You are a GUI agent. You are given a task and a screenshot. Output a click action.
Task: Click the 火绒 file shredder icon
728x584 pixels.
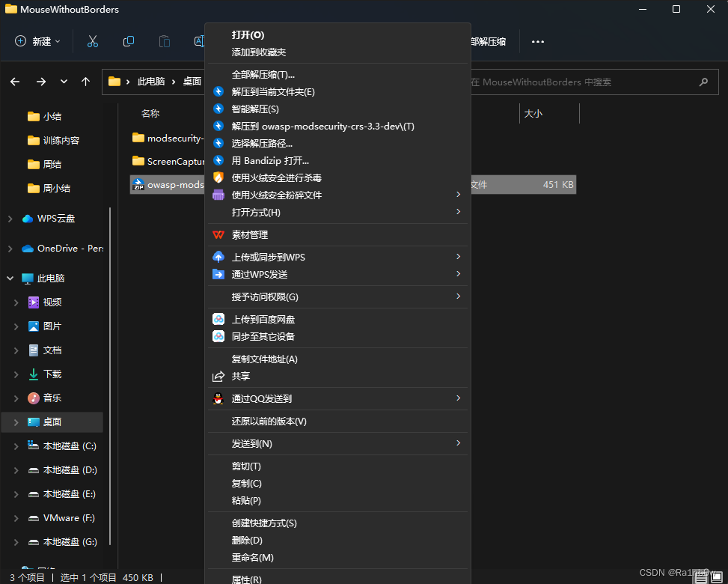(x=218, y=195)
